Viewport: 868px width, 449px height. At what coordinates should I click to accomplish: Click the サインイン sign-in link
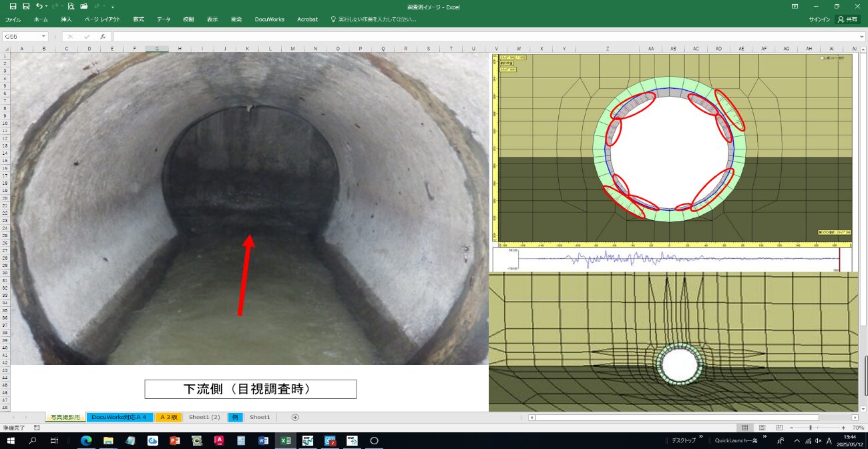click(x=819, y=19)
